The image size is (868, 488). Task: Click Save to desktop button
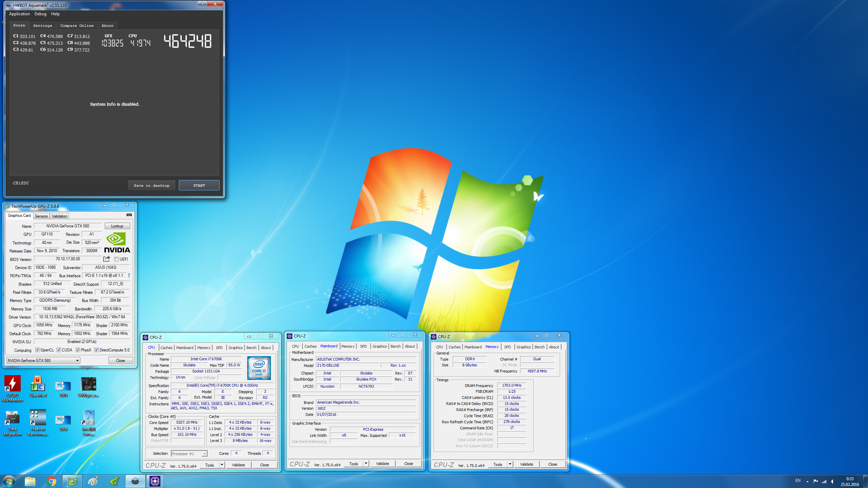pyautogui.click(x=152, y=185)
